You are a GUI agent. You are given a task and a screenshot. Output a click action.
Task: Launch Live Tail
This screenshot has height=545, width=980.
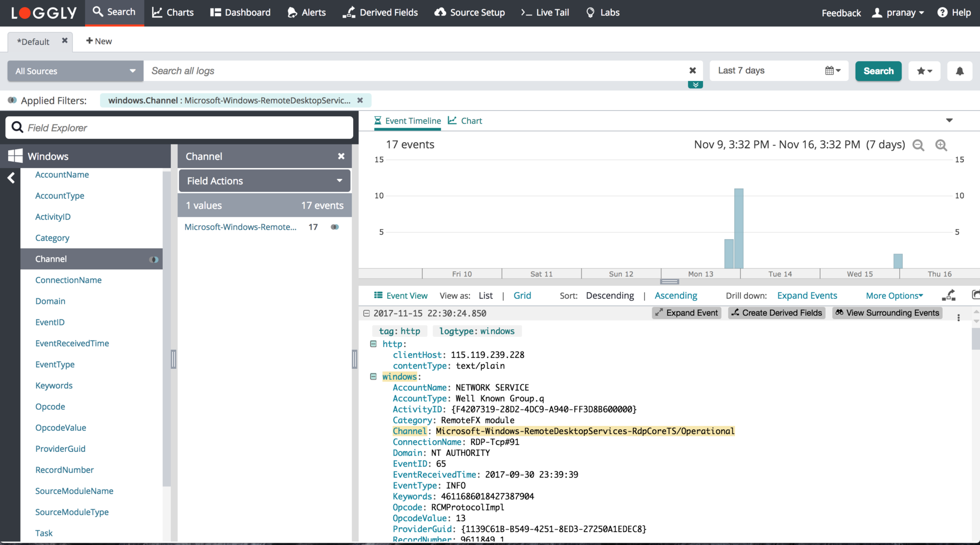pyautogui.click(x=544, y=12)
